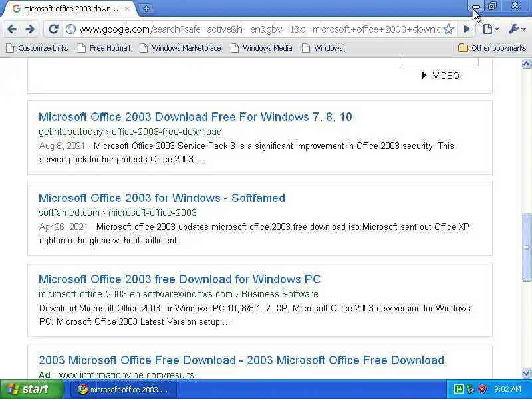Click the vertical scrollbar thumb
The image size is (532, 399).
click(x=526, y=247)
